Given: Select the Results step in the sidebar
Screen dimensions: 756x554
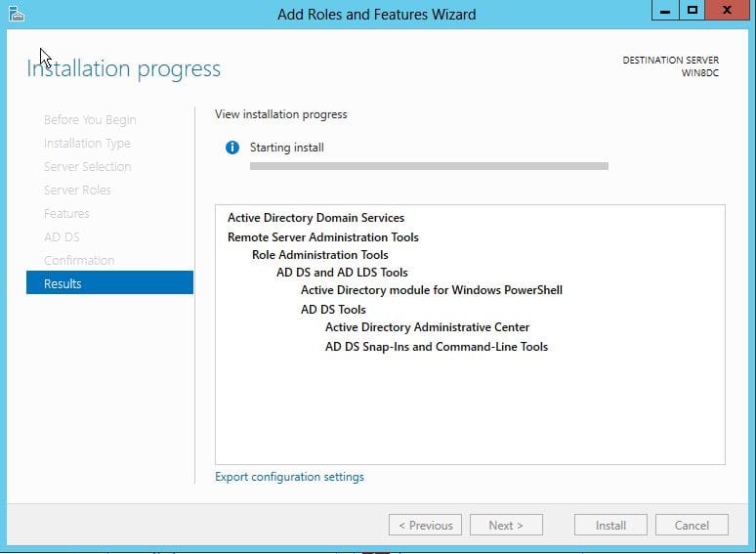Looking at the screenshot, I should (x=110, y=283).
